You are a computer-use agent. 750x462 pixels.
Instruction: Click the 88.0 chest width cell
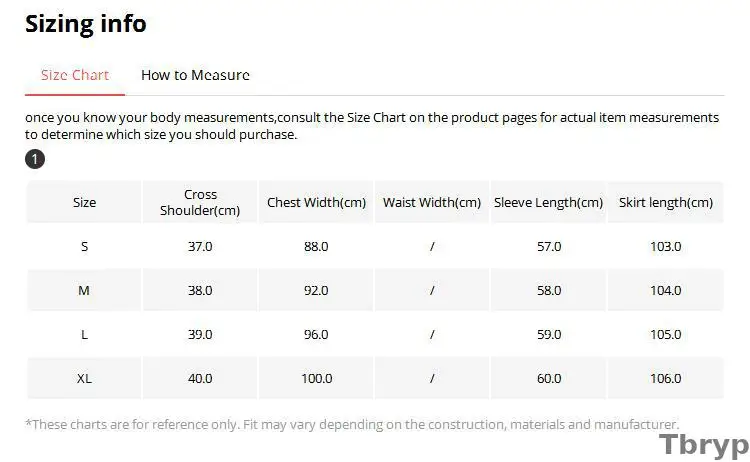tap(316, 246)
